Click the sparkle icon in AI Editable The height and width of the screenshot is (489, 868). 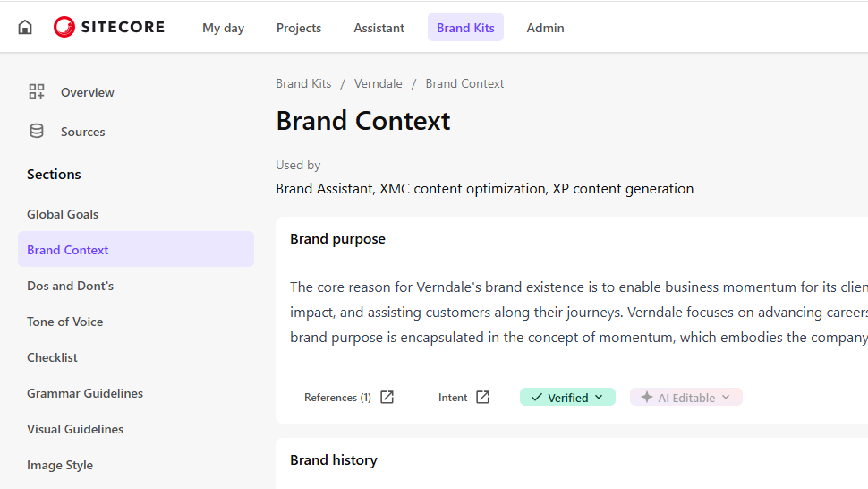647,397
